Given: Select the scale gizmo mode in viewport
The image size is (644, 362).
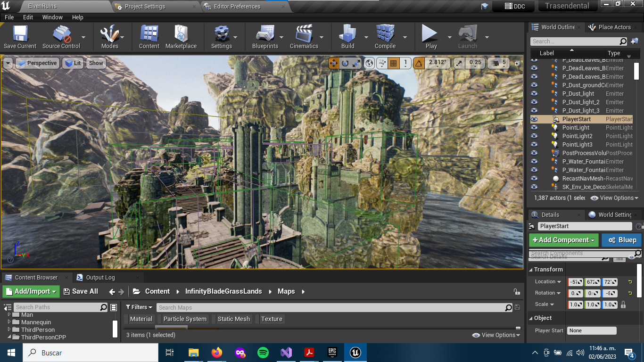Looking at the screenshot, I should (x=356, y=63).
